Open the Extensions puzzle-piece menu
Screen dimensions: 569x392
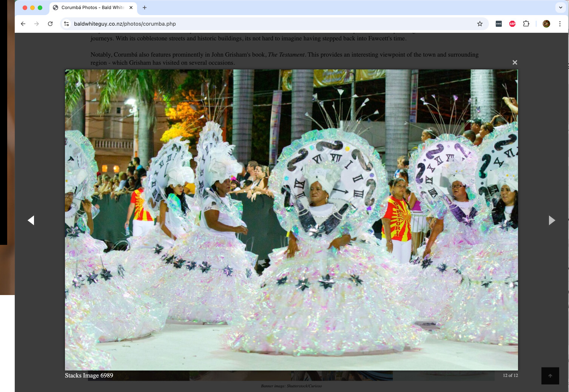(526, 24)
